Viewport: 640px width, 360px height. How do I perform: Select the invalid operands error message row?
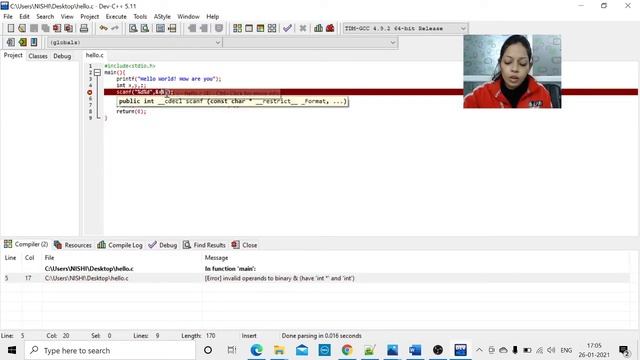(315, 278)
